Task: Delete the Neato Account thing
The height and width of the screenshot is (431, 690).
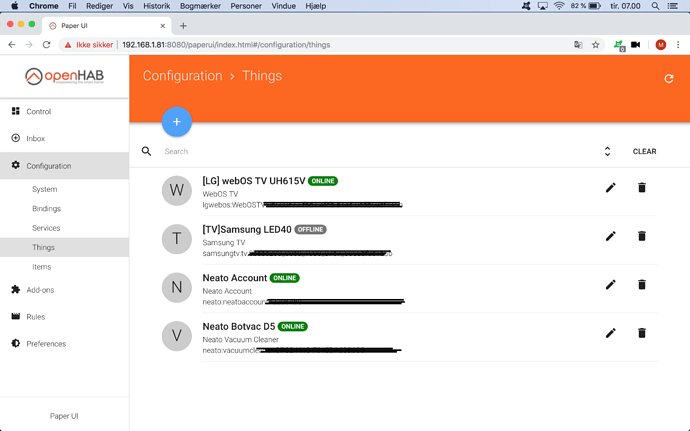Action: pos(642,284)
